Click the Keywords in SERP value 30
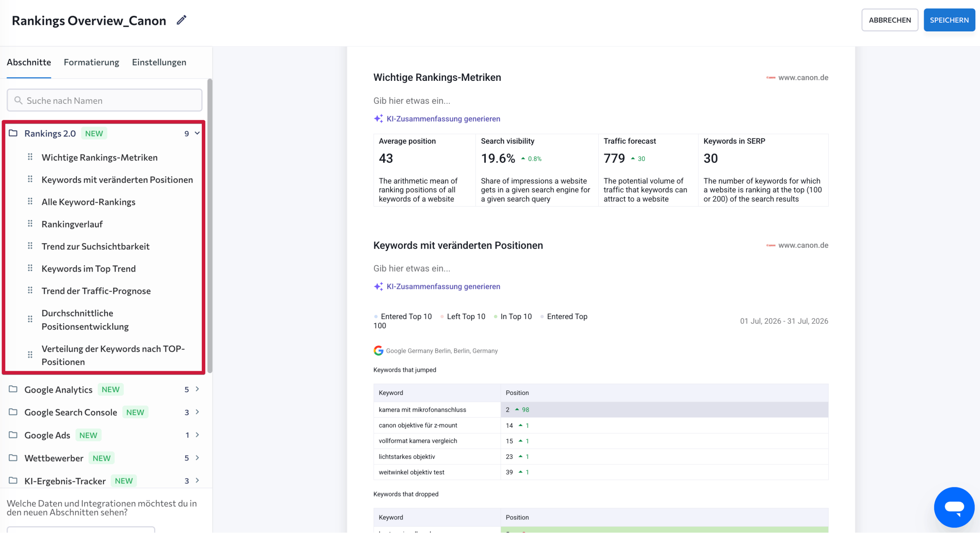980x557 pixels. (x=710, y=158)
